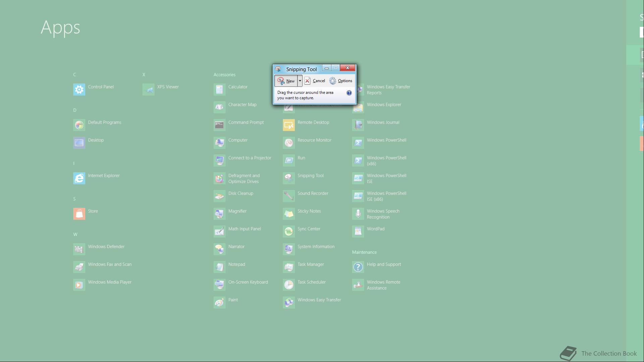Launch Remote Desktop icon
Image resolution: width=644 pixels, height=362 pixels.
click(x=288, y=125)
